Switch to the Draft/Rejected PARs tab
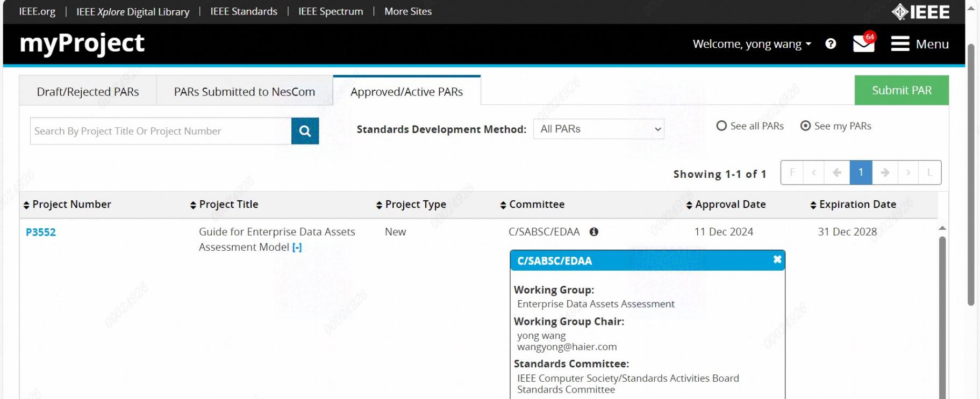Screen dimensions: 980x399 [x=88, y=92]
